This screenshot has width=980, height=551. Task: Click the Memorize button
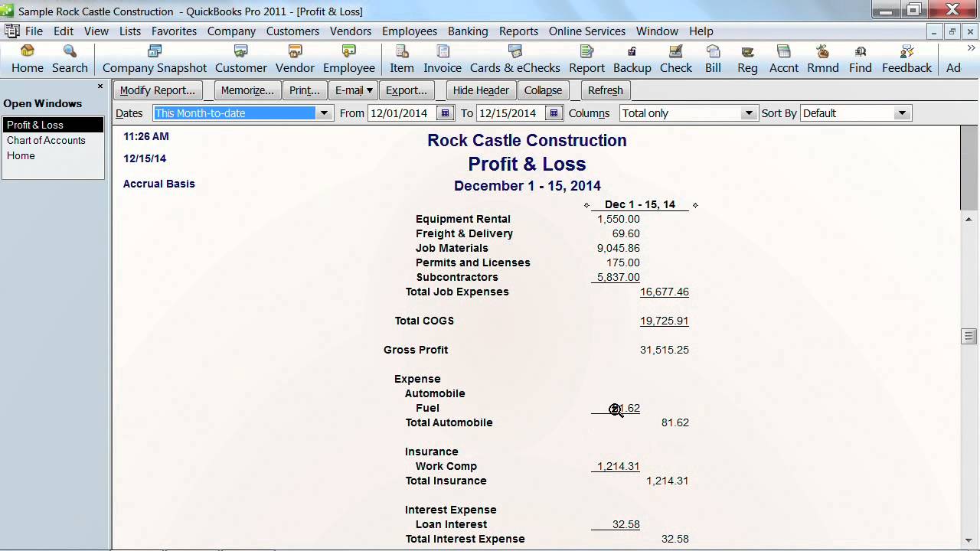click(247, 90)
